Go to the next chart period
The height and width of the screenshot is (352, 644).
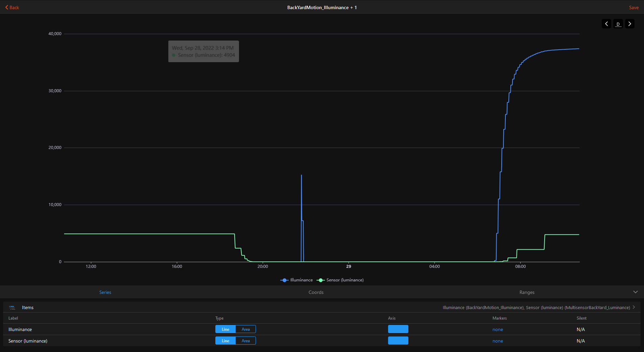629,24
